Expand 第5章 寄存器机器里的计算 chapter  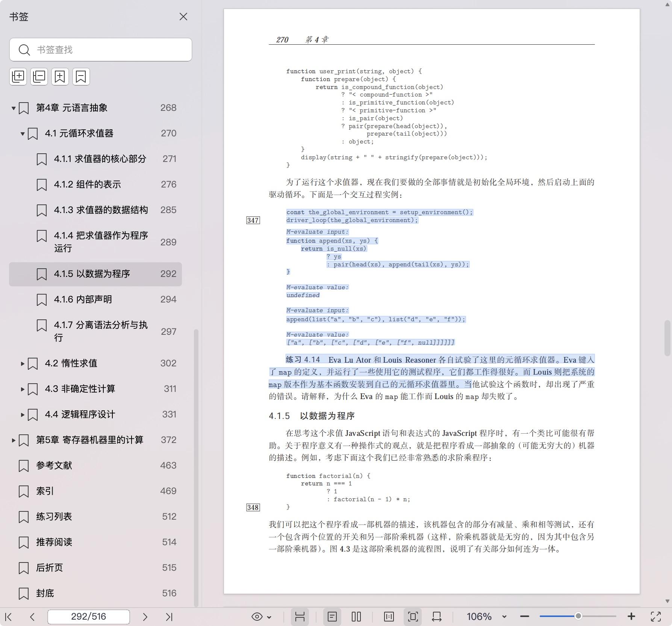(14, 440)
